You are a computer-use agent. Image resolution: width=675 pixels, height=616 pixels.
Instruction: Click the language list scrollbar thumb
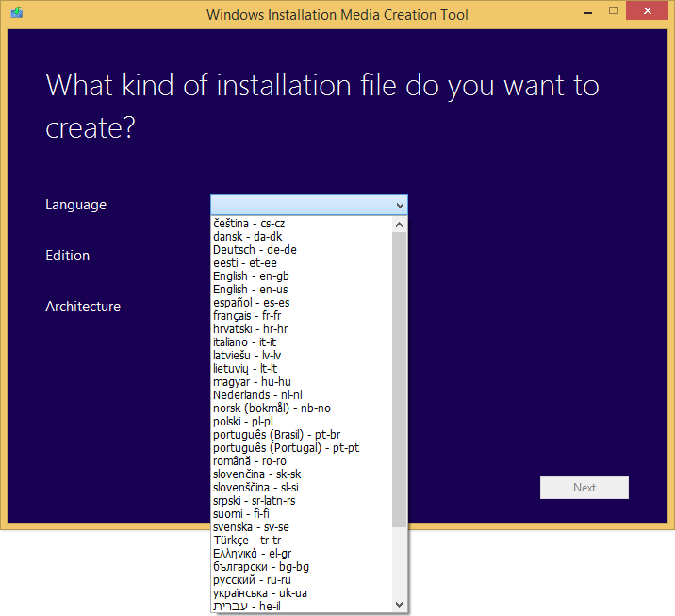400,377
